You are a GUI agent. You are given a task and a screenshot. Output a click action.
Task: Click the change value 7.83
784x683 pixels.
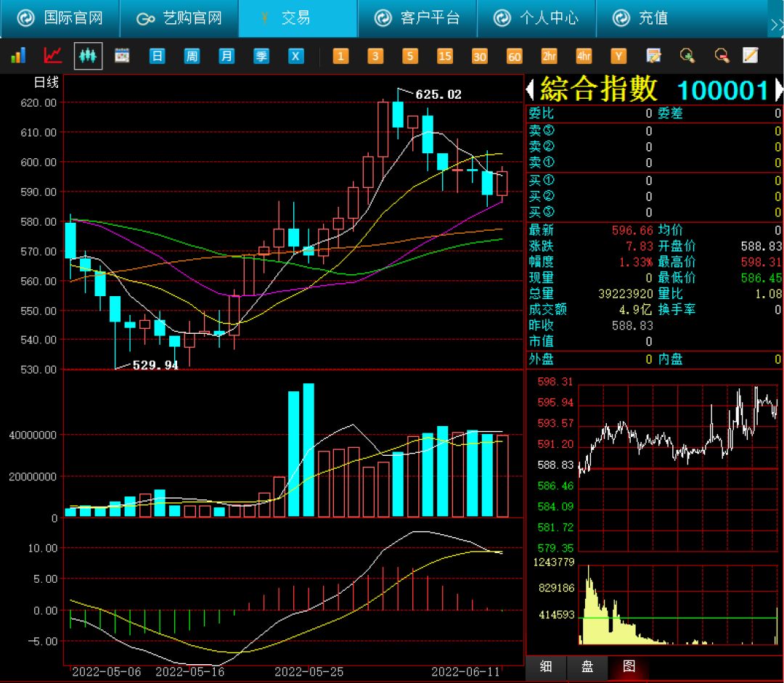[640, 247]
